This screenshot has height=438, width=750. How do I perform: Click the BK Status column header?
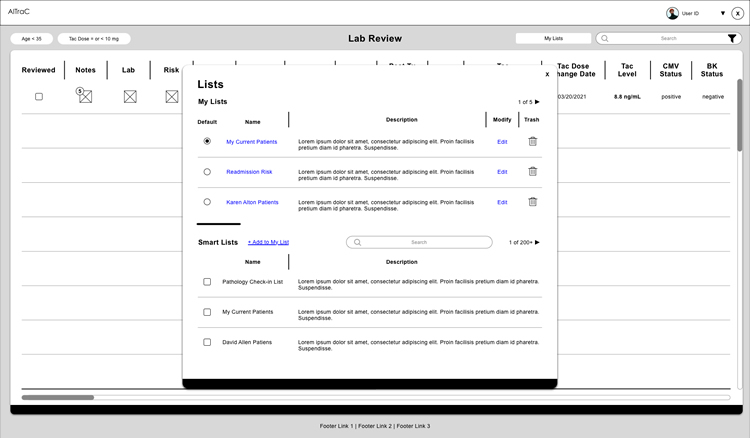tap(712, 70)
